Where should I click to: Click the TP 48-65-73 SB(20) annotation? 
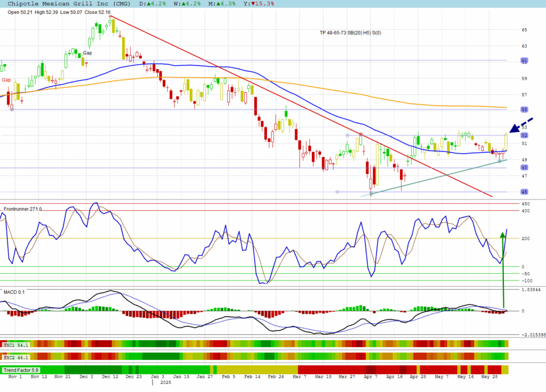click(x=350, y=33)
